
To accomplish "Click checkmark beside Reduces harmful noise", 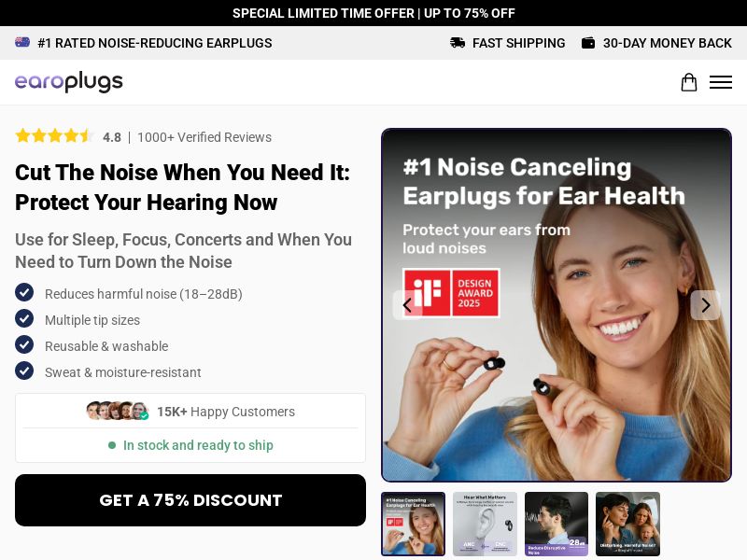I will point(24,292).
